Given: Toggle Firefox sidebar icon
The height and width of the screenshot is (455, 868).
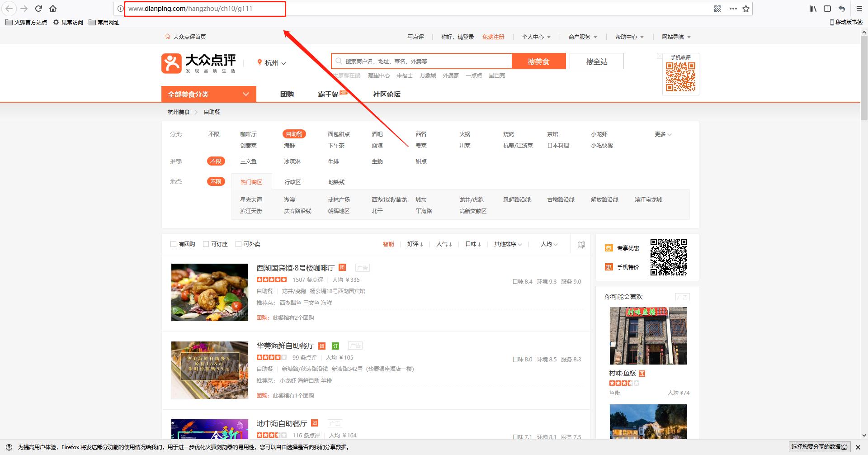Looking at the screenshot, I should (x=827, y=9).
